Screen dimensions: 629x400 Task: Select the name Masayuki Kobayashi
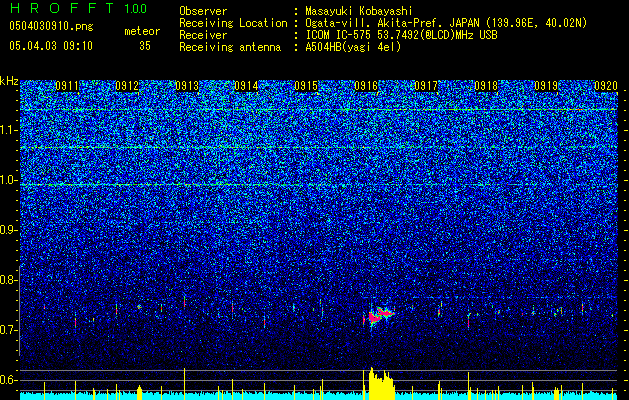[x=359, y=11]
